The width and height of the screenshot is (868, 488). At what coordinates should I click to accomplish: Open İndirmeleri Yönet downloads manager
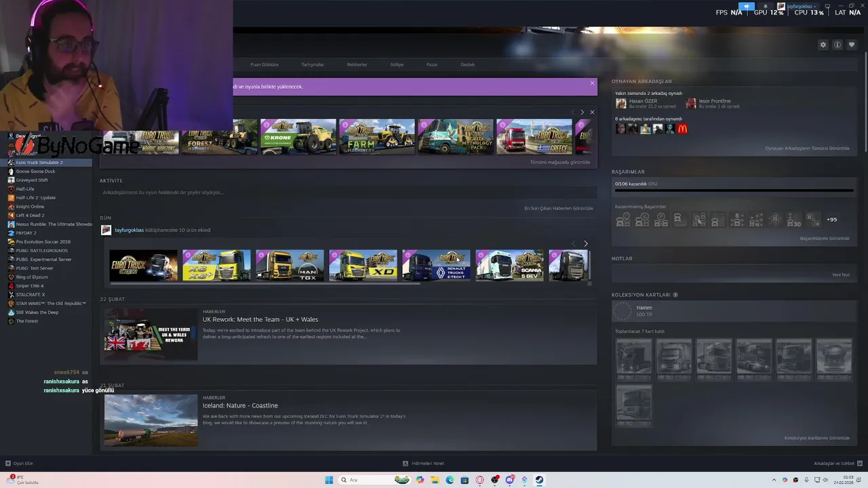[423, 464]
